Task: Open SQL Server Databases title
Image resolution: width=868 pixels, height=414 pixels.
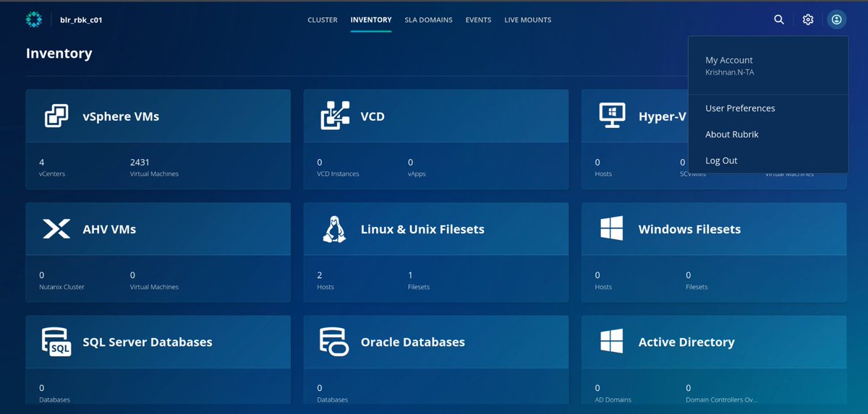Action: (148, 342)
